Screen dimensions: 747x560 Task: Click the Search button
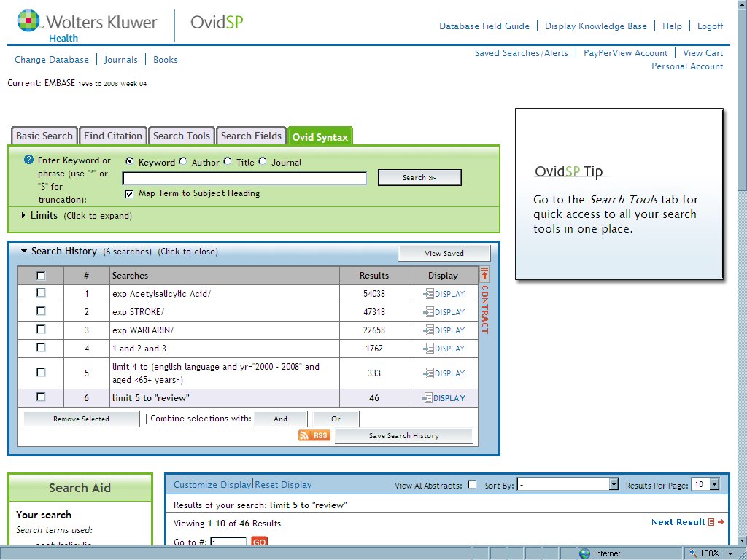[419, 178]
